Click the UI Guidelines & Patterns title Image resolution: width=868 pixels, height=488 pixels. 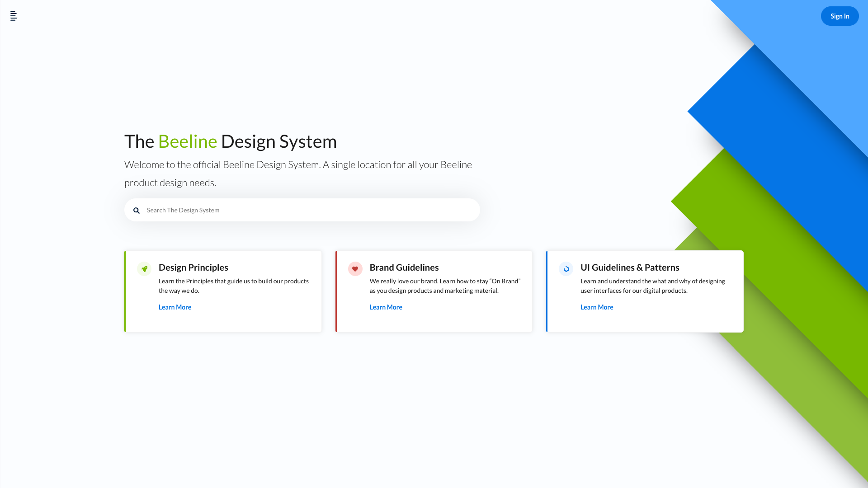click(630, 267)
